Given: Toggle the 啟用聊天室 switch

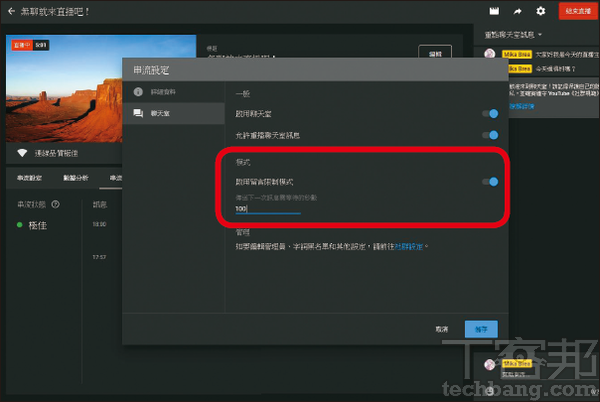Looking at the screenshot, I should tap(489, 113).
